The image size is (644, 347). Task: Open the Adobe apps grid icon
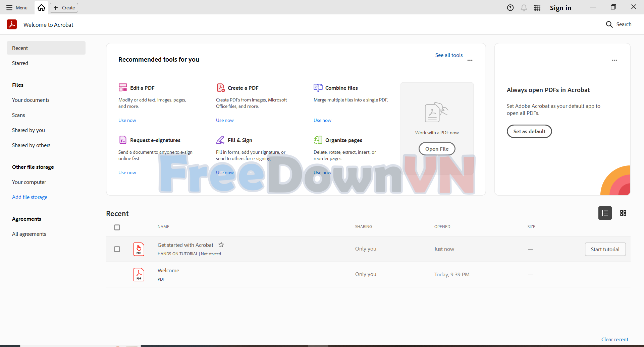537,8
